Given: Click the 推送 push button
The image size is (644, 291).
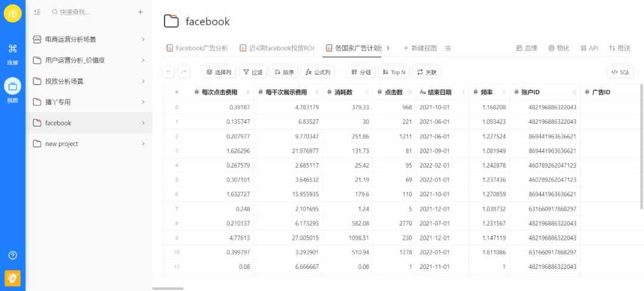Looking at the screenshot, I should coord(620,48).
